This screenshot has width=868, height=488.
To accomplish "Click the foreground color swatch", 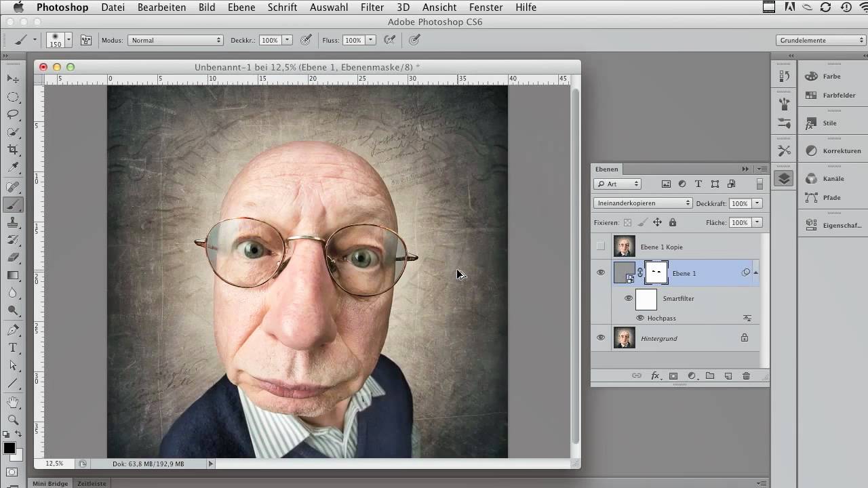I will click(x=9, y=448).
